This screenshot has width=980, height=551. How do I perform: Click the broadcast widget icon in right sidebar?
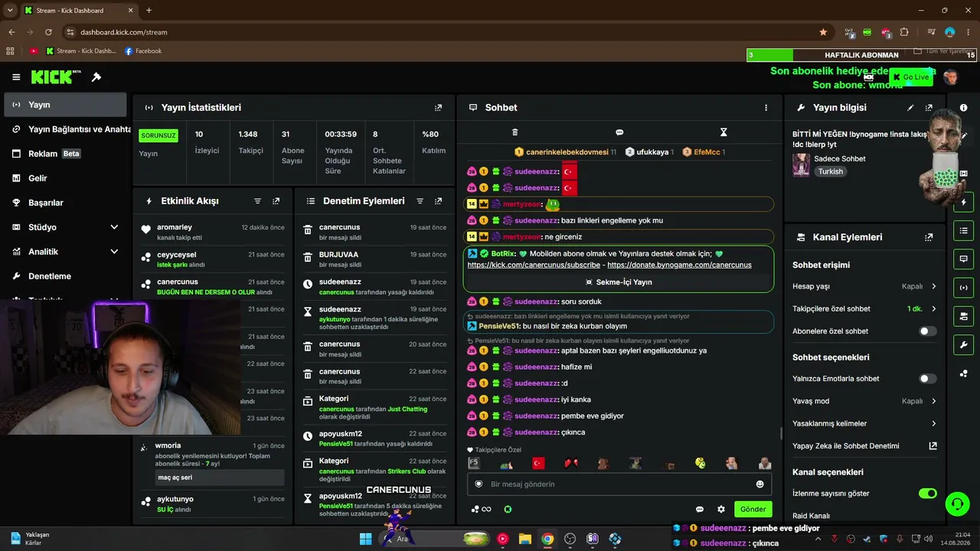(x=963, y=288)
